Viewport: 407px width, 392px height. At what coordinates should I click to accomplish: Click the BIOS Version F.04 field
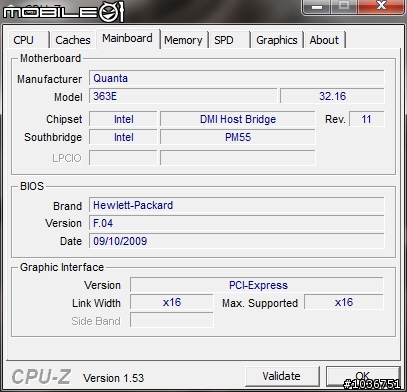click(x=237, y=223)
